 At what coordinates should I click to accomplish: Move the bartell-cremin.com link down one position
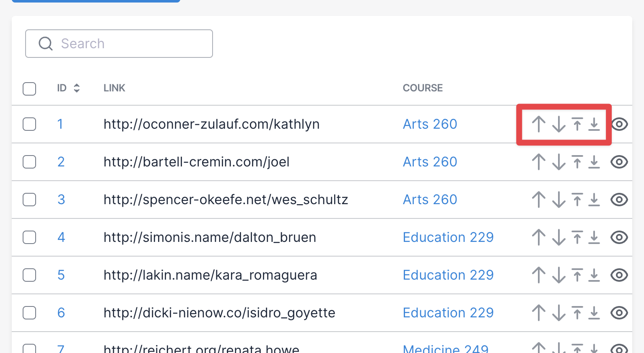559,162
